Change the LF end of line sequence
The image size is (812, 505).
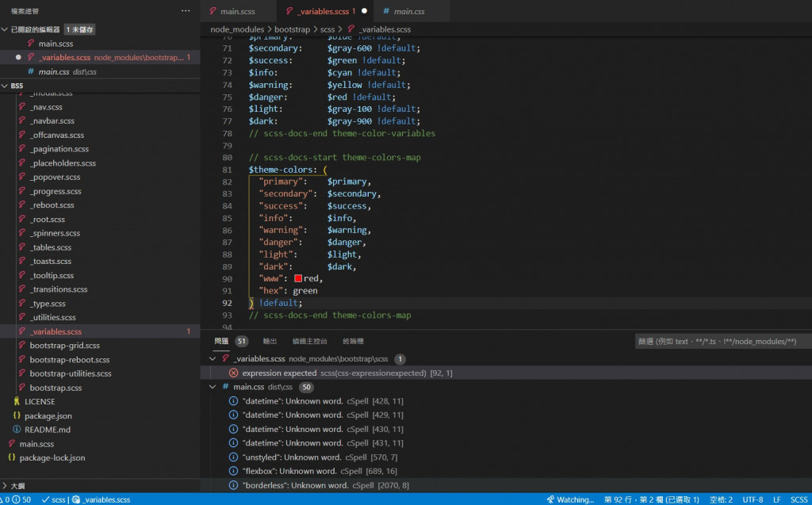pyautogui.click(x=776, y=499)
